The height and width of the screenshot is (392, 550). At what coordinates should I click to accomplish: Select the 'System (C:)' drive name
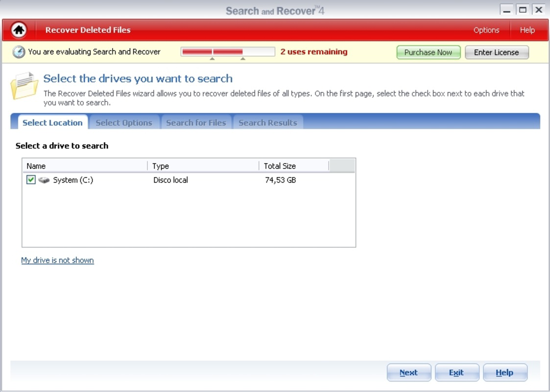coord(73,180)
